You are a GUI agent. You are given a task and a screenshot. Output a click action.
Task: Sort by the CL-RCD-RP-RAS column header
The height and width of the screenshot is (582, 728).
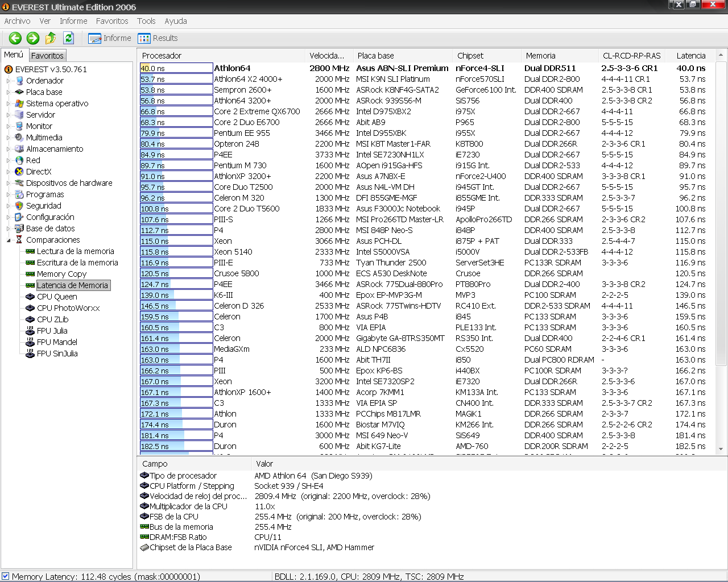(632, 56)
